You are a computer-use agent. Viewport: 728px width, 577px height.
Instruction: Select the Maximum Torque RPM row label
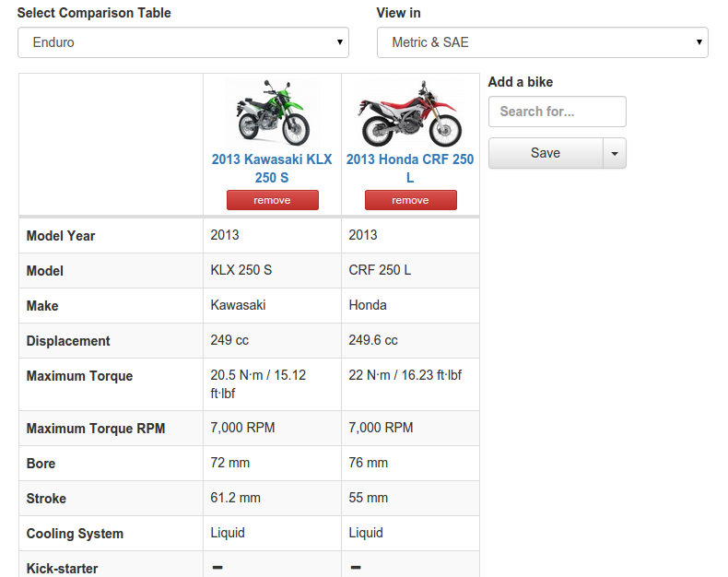(x=96, y=429)
